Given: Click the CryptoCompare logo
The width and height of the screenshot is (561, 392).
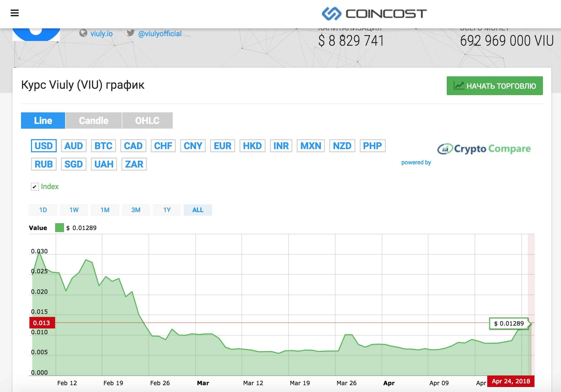Looking at the screenshot, I should pos(484,149).
